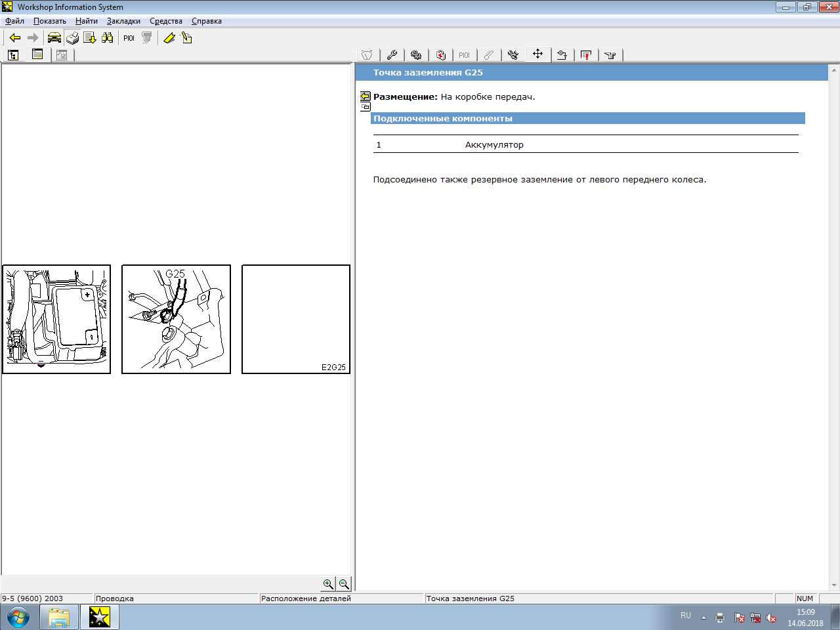Open the battery compartment thumbnail image

[56, 320]
